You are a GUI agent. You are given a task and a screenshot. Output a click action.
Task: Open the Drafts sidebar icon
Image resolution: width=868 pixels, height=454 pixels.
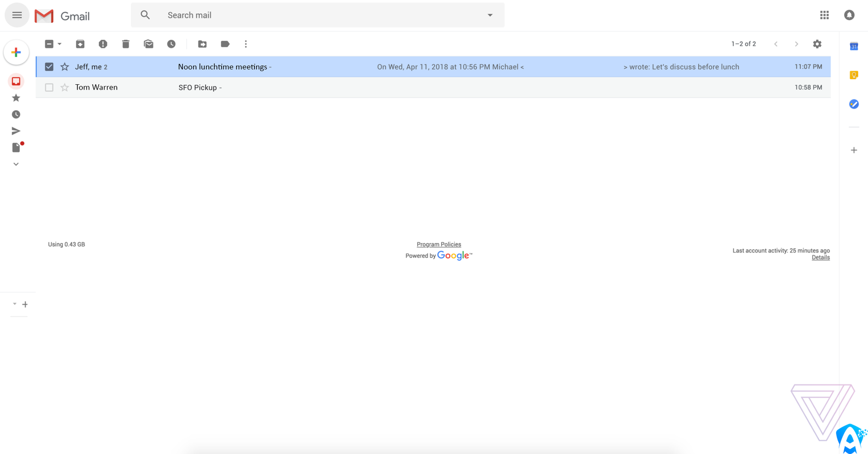[x=17, y=147]
